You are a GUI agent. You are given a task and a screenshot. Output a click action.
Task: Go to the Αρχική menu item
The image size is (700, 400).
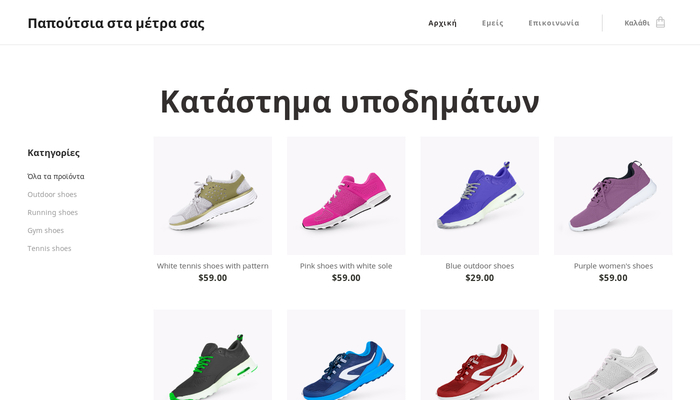pos(442,23)
